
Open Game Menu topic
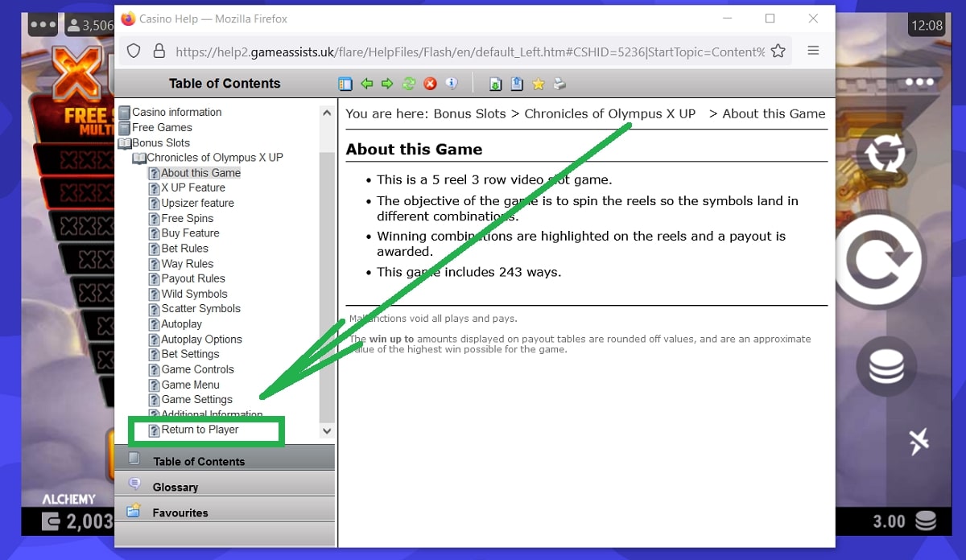pos(184,385)
